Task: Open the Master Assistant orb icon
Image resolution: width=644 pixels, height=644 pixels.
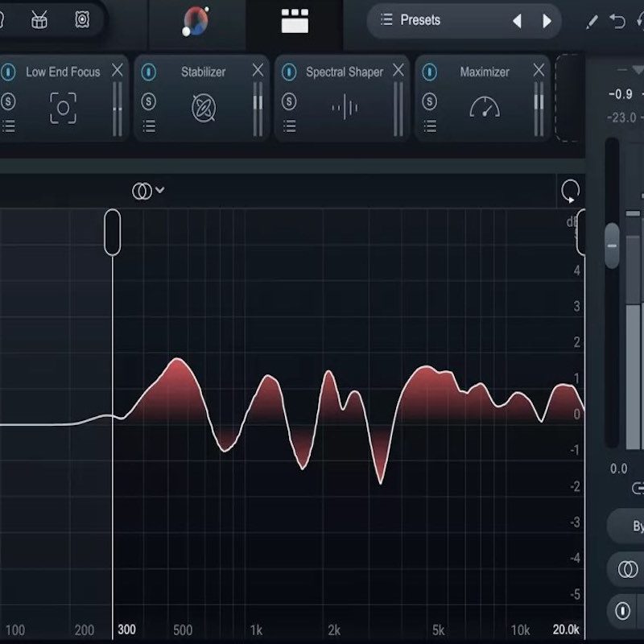Action: (x=196, y=21)
